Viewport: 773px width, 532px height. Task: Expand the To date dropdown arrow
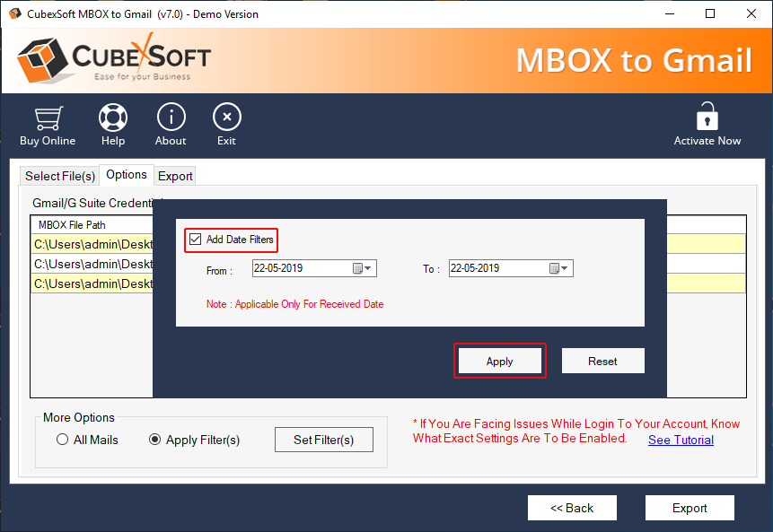click(567, 268)
